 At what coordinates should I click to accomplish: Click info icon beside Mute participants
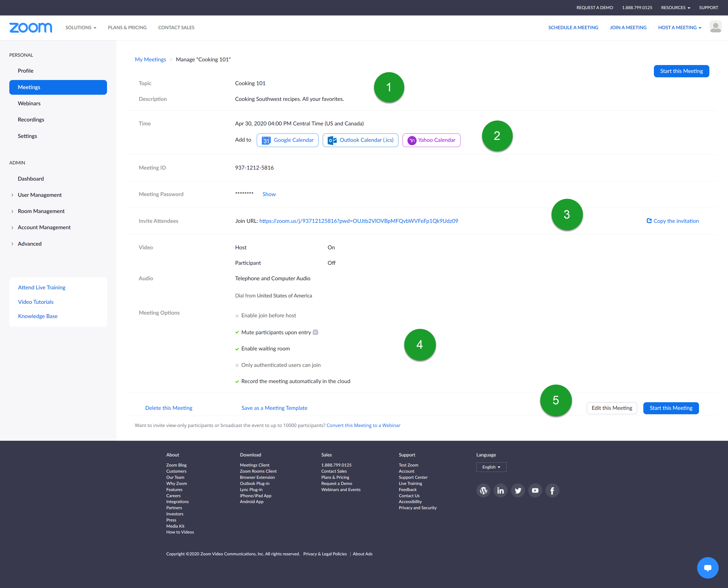315,332
